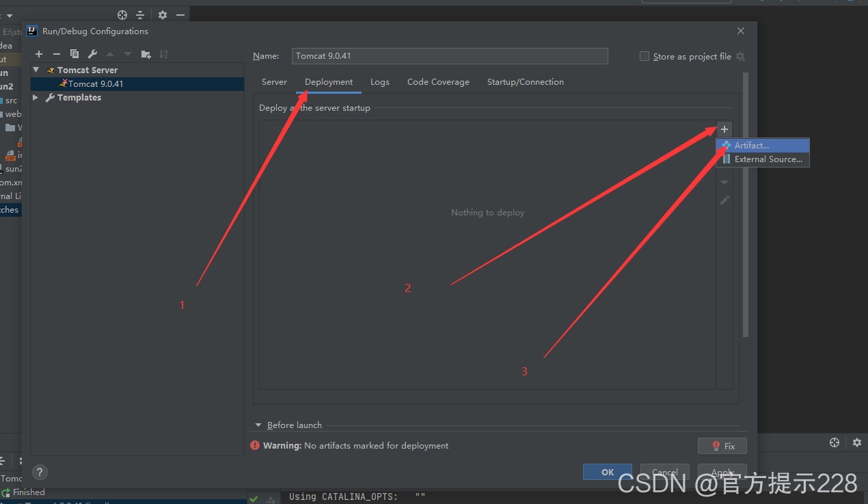Viewport: 868px width, 504px height.
Task: Enable Store as project file checkbox
Action: 645,56
